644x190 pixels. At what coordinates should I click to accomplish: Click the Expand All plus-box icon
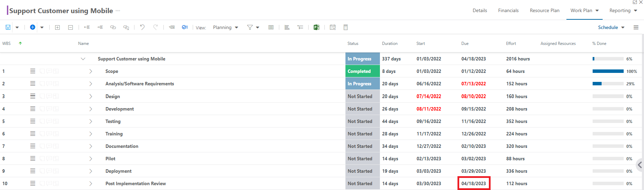(58, 27)
